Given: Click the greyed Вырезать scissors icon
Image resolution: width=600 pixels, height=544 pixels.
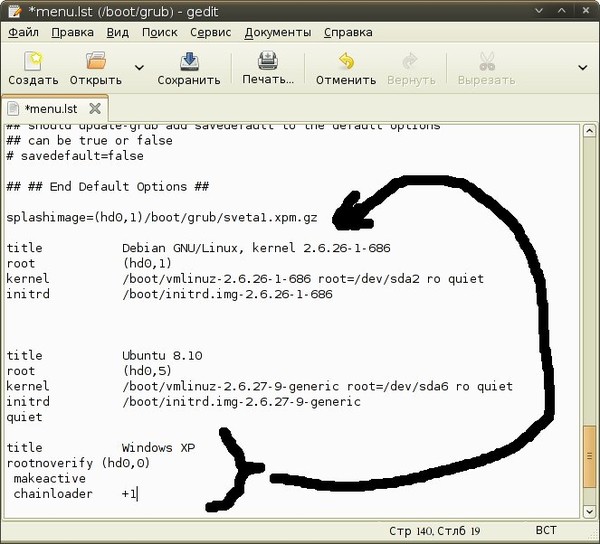Looking at the screenshot, I should [487, 61].
